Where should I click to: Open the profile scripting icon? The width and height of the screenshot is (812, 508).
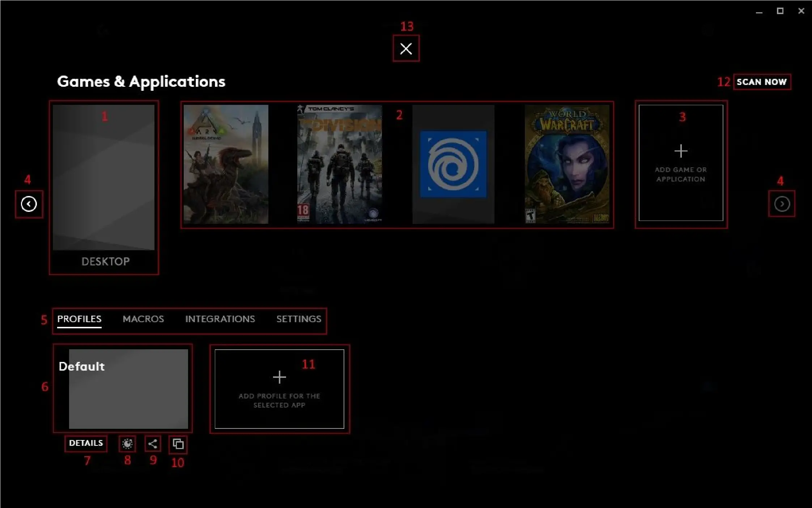127,444
